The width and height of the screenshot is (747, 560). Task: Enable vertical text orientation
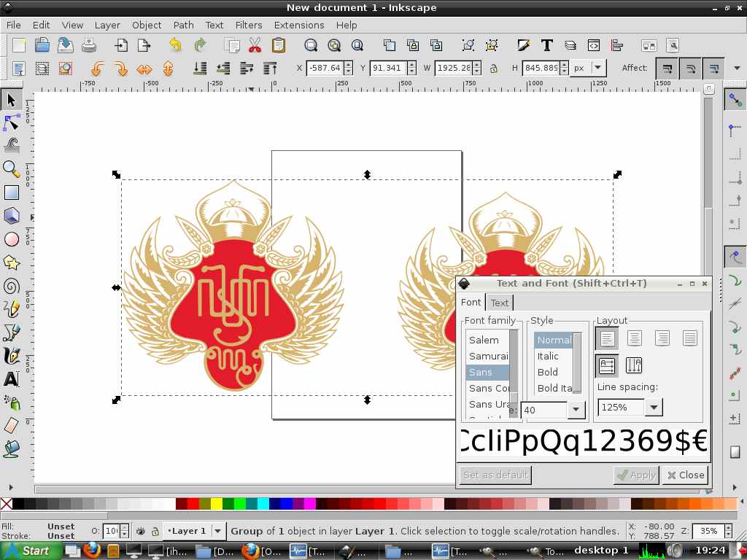click(633, 365)
